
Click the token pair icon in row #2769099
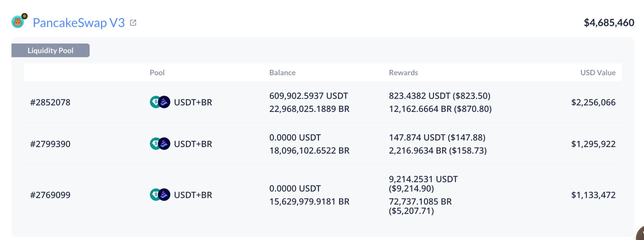click(x=160, y=195)
